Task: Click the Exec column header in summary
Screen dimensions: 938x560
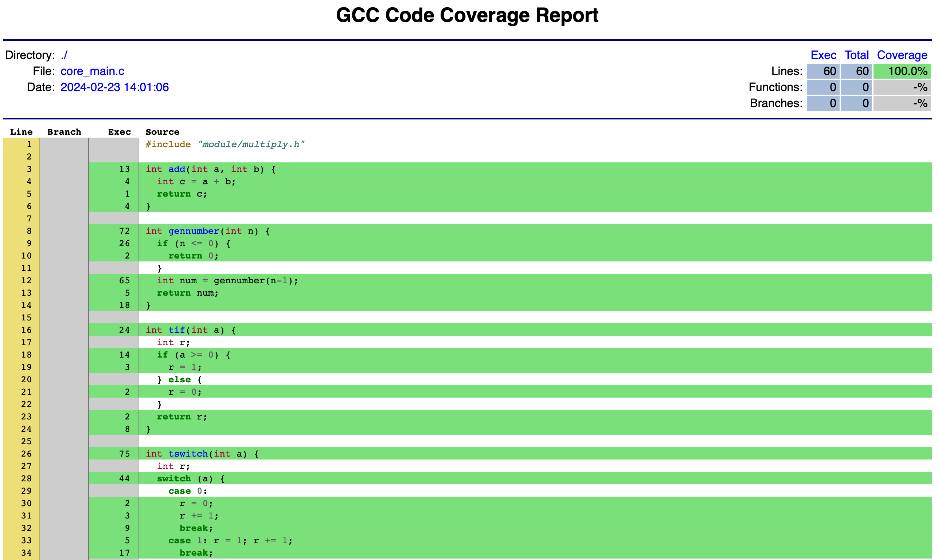Action: point(823,55)
